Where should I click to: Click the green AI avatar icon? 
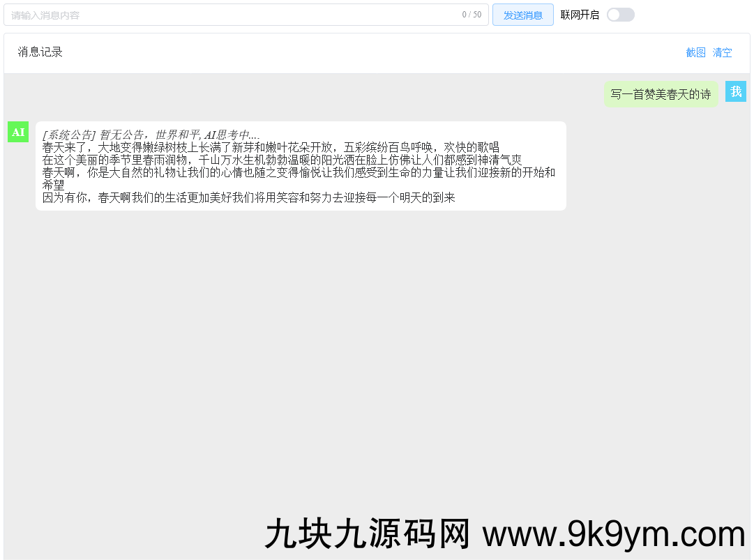tap(18, 131)
